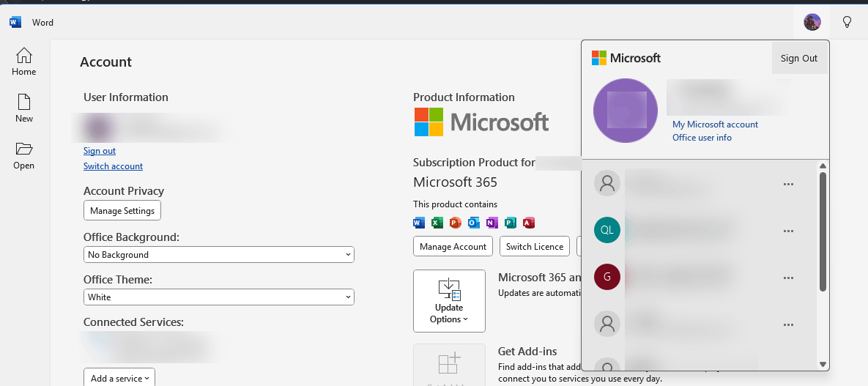
Task: Click the up arrow on the accounts scrollbar
Action: [x=823, y=166]
